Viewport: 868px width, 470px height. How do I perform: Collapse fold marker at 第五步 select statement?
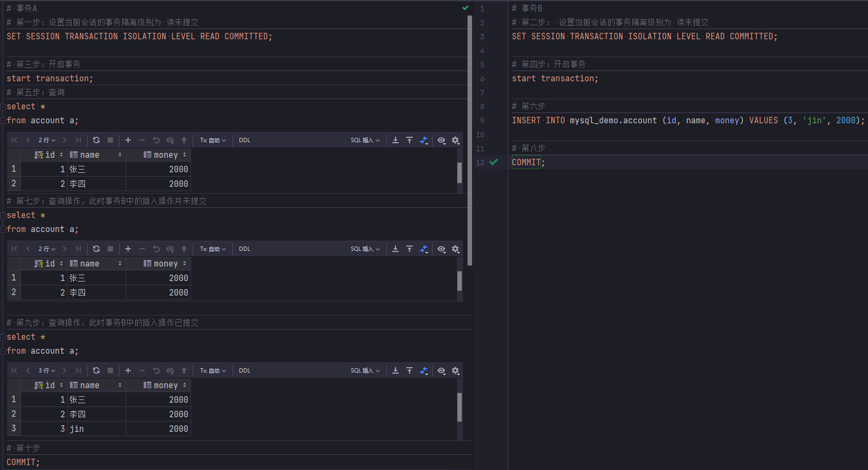(x=3, y=107)
